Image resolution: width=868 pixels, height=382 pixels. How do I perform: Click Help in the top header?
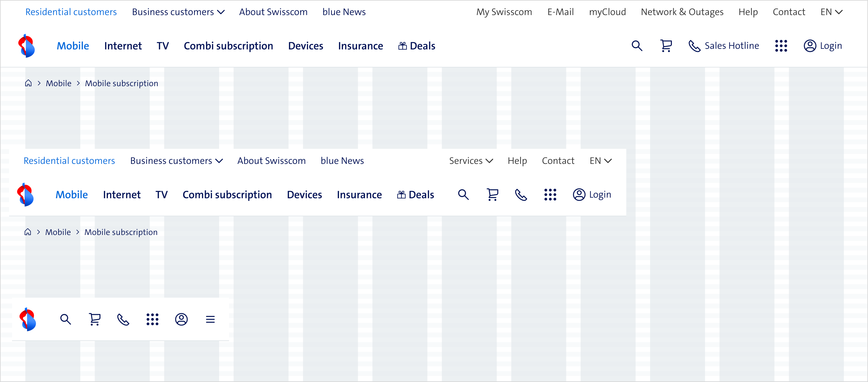(748, 12)
